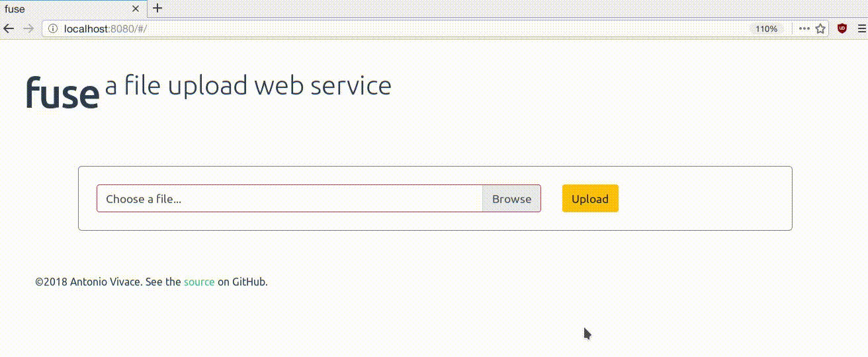The image size is (868, 357).
Task: Focus the localhost:8080 address bar
Action: [397, 29]
